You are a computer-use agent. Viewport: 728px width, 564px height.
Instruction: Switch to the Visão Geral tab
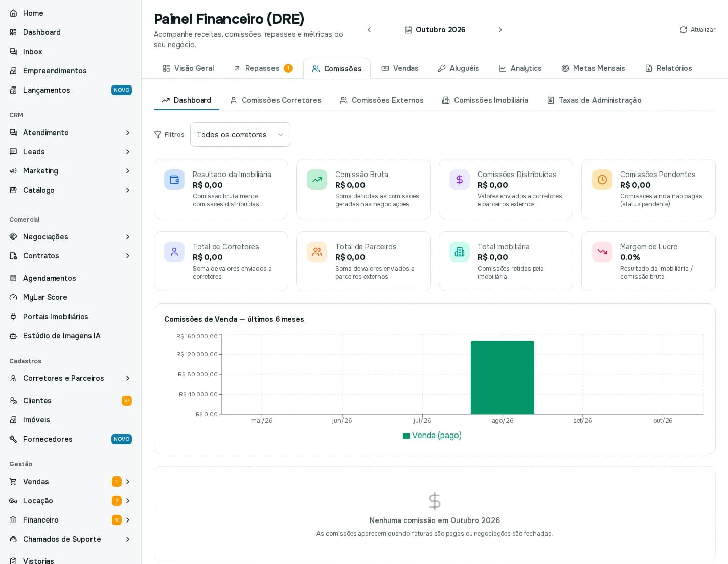coord(188,68)
